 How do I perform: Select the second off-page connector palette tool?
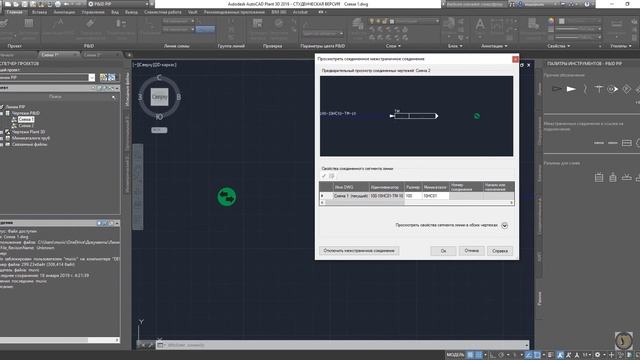[x=613, y=143]
